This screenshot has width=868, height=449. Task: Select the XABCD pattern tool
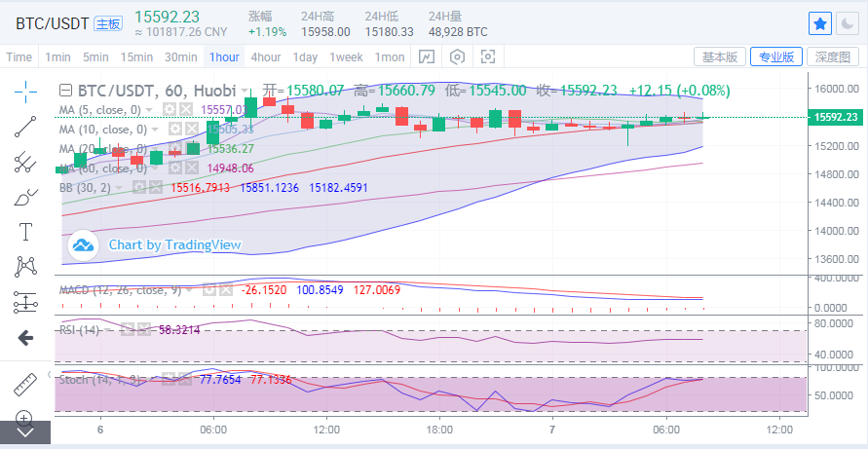pyautogui.click(x=25, y=267)
